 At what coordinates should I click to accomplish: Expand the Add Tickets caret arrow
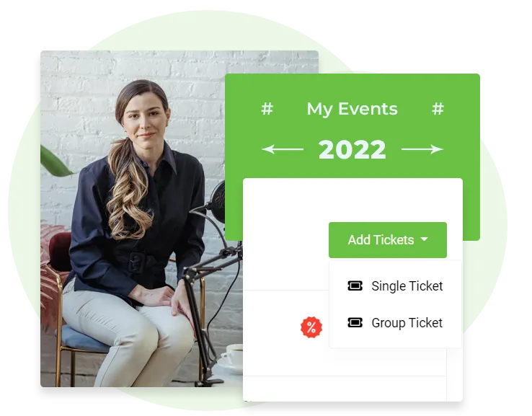coord(424,239)
